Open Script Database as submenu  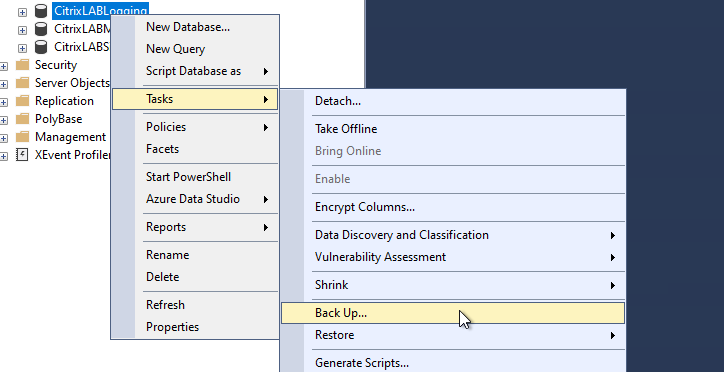pyautogui.click(x=195, y=71)
